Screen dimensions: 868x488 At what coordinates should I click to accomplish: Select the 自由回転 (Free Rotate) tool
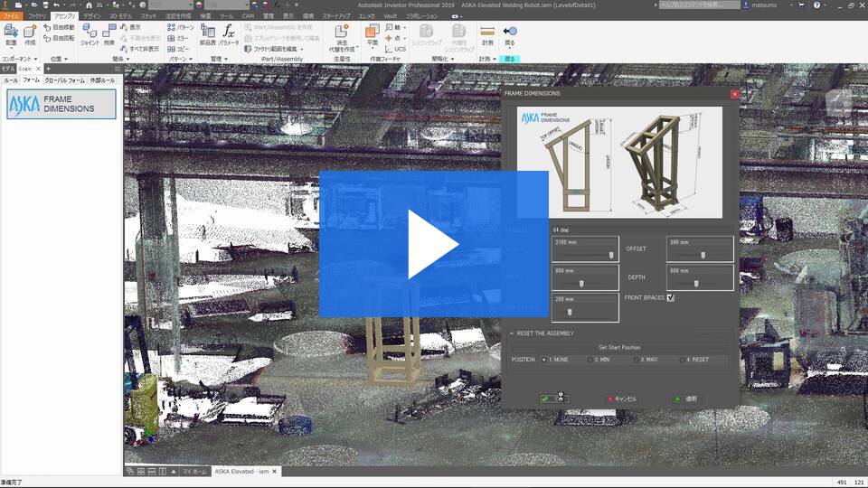click(60, 38)
